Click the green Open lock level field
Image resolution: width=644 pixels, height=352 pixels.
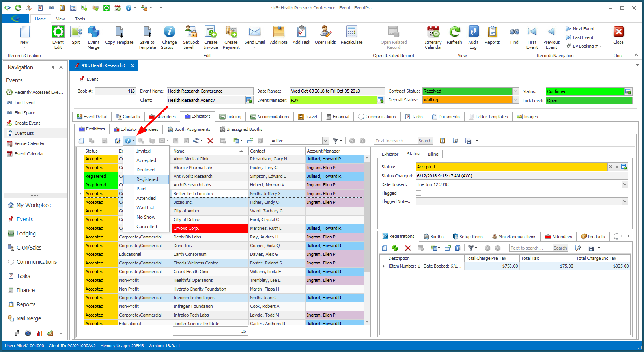[589, 101]
